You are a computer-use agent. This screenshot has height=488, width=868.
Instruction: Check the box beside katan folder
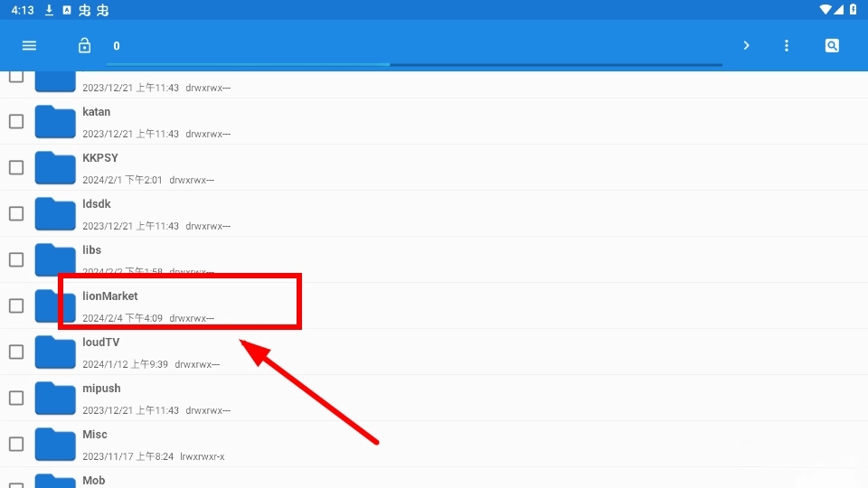click(16, 121)
